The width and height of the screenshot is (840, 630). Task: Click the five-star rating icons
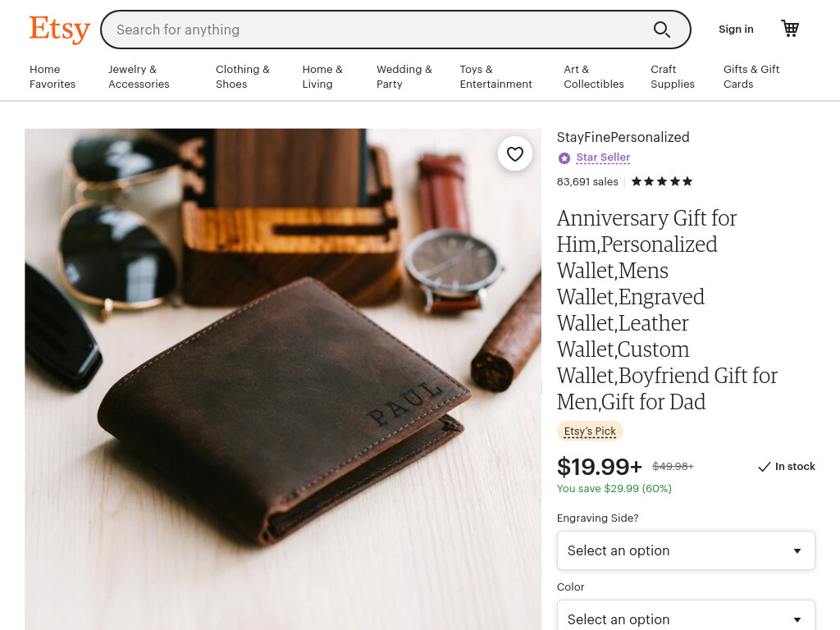pyautogui.click(x=662, y=181)
